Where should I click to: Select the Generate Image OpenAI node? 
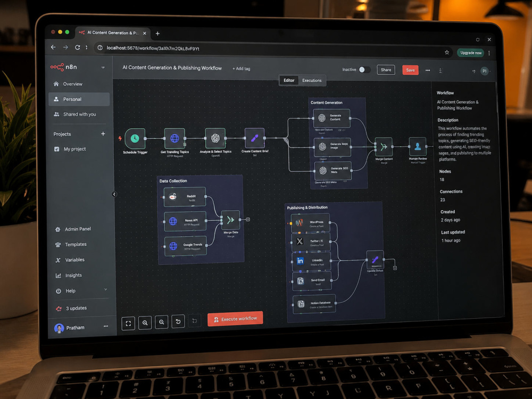coord(332,147)
